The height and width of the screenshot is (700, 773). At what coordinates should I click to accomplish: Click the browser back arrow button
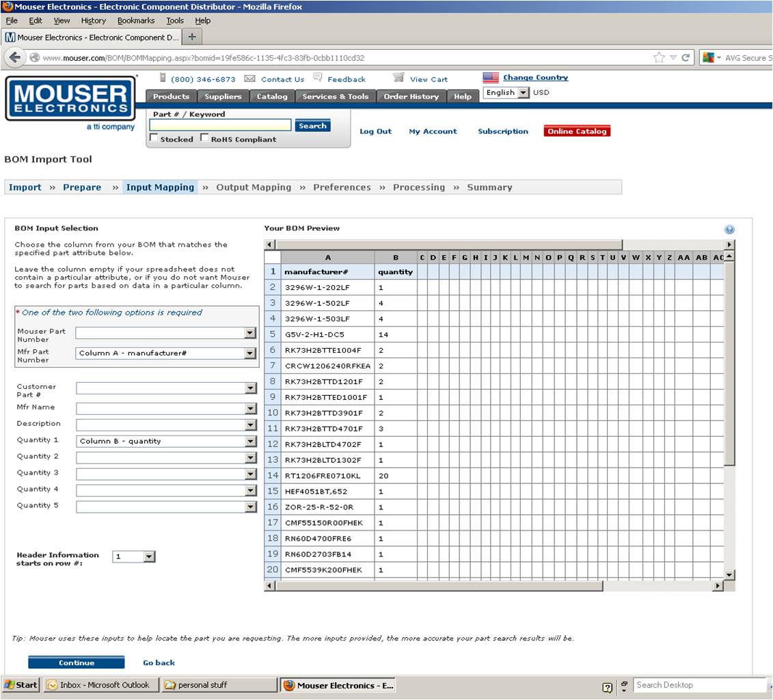click(15, 57)
